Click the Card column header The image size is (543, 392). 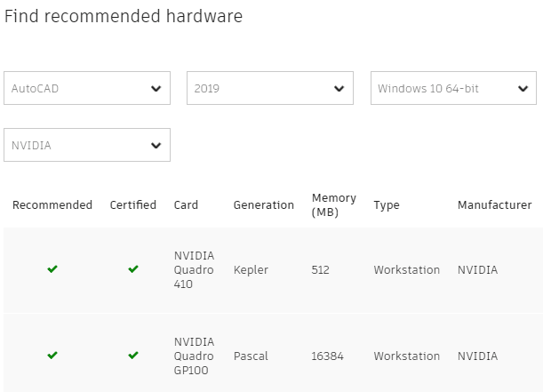(x=186, y=205)
